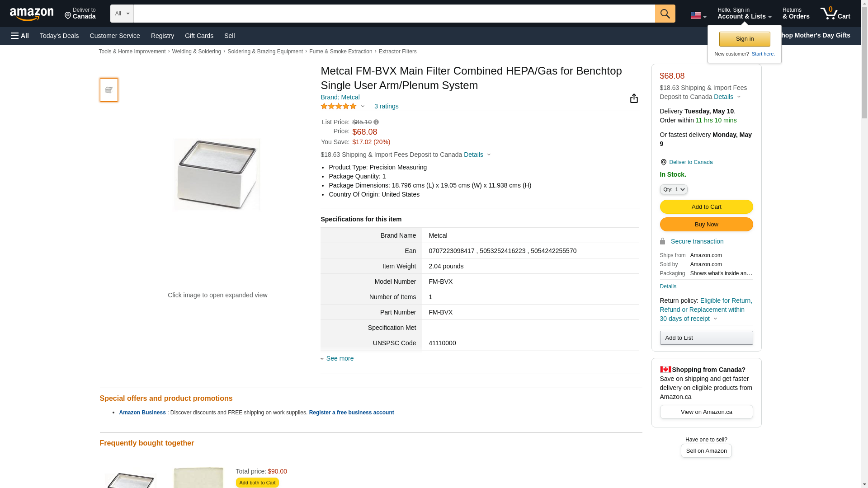
Task: Click the Deliver to Canada location pin
Action: (x=663, y=162)
